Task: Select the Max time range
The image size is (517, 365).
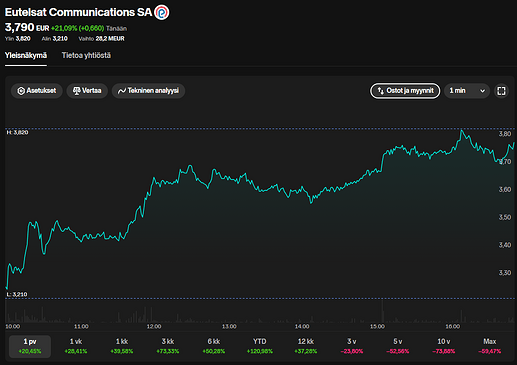Action: coord(490,346)
